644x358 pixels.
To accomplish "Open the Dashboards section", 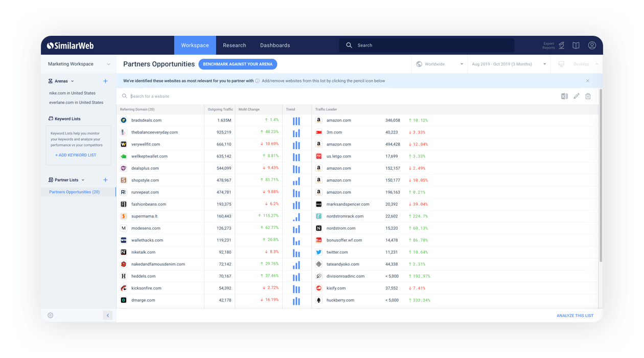I will tap(275, 45).
